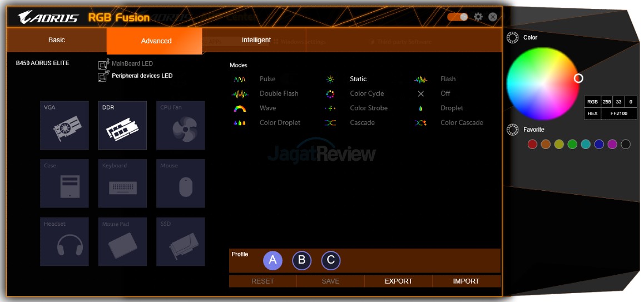Select the VGA device tile

[x=65, y=125]
